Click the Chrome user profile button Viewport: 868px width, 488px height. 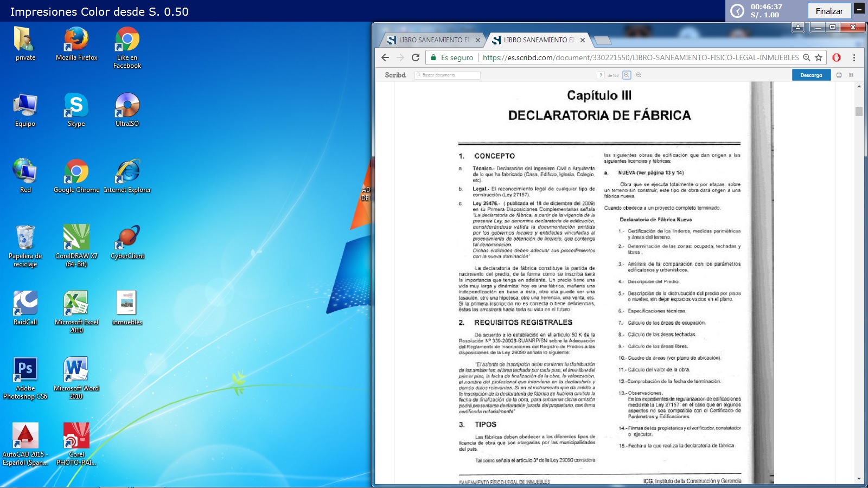click(x=797, y=27)
